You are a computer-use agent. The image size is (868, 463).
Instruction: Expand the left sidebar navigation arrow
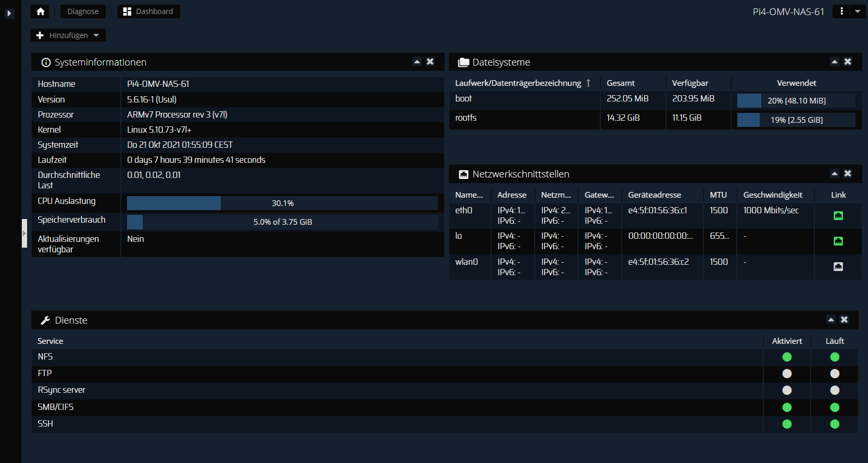point(9,14)
